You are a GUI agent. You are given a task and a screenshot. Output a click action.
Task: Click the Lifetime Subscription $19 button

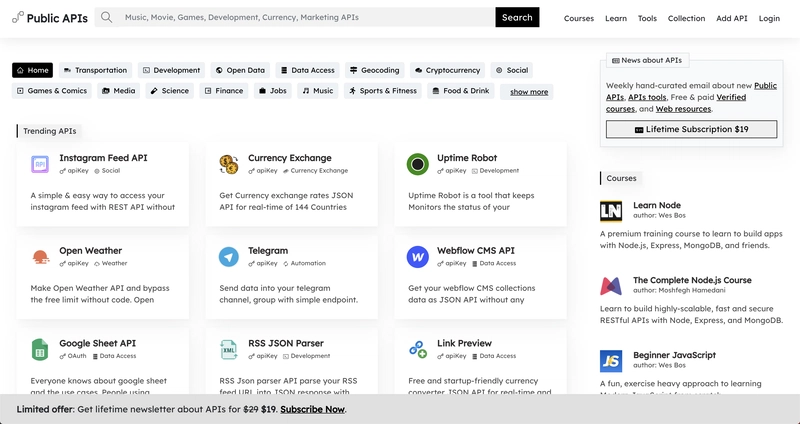691,129
